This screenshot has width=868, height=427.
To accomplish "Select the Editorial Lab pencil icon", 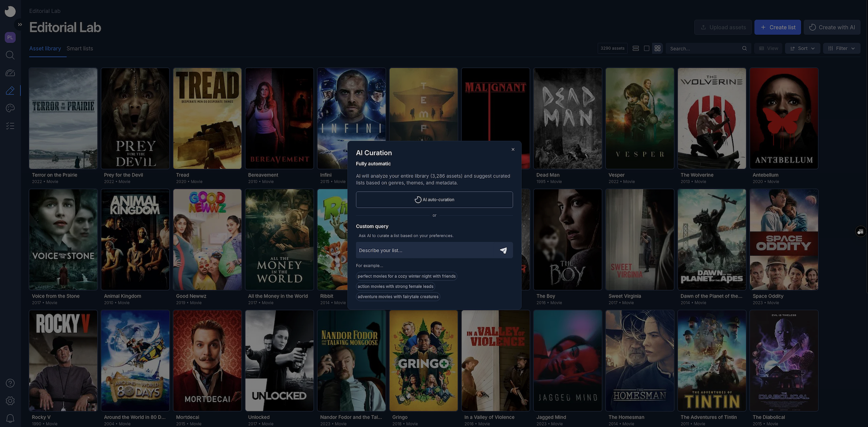I will coord(10,91).
